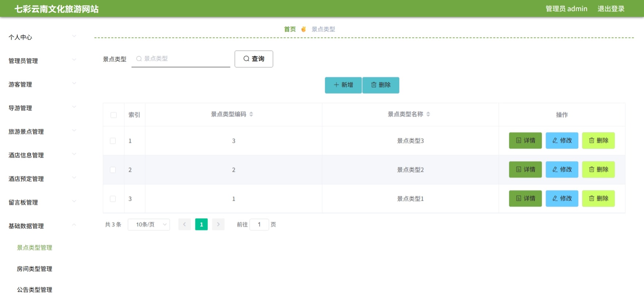Expand the 导游管理 menu

pos(42,108)
